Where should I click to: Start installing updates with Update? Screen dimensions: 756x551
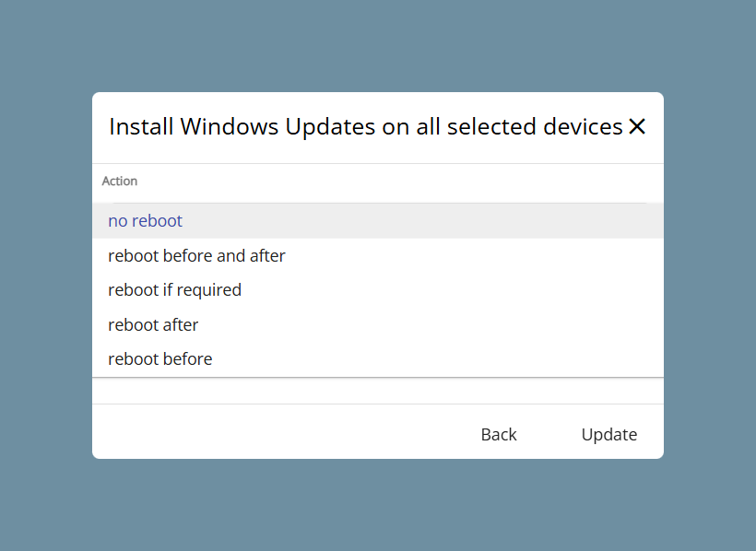pyautogui.click(x=608, y=434)
